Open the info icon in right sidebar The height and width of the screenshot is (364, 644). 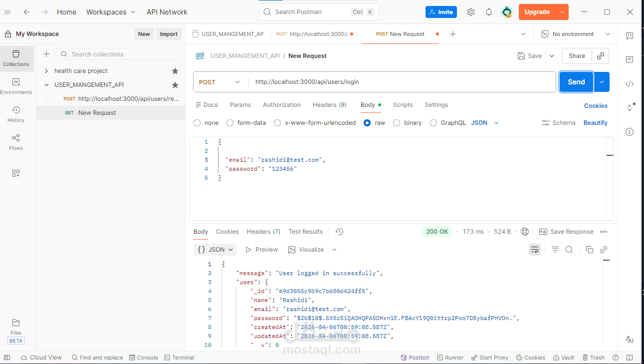pyautogui.click(x=630, y=132)
